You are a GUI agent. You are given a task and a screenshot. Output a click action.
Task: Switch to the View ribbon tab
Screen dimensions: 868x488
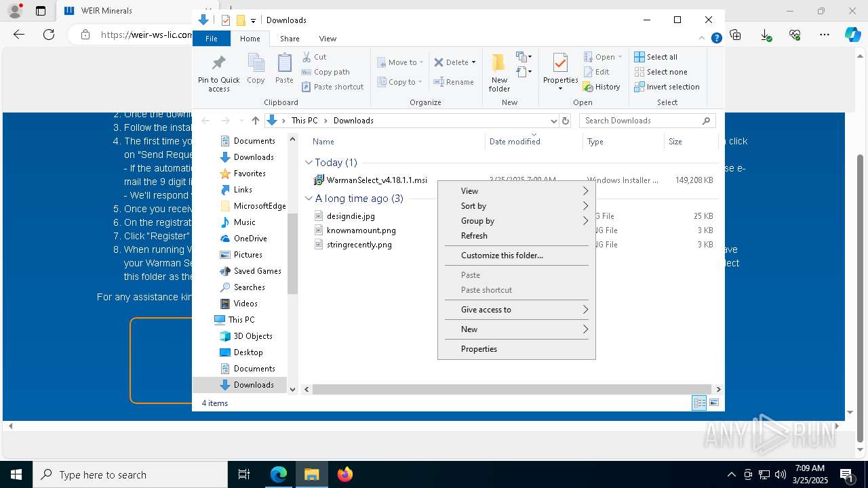[328, 39]
